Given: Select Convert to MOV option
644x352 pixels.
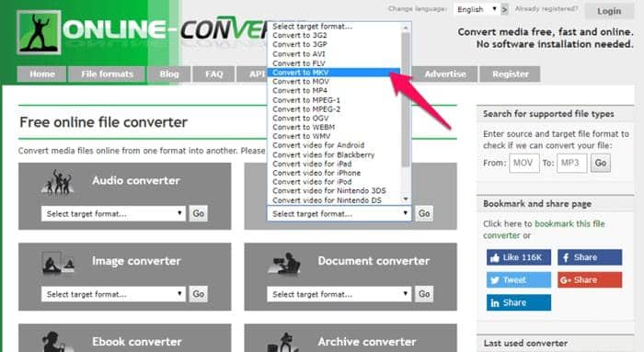Looking at the screenshot, I should [x=334, y=82].
